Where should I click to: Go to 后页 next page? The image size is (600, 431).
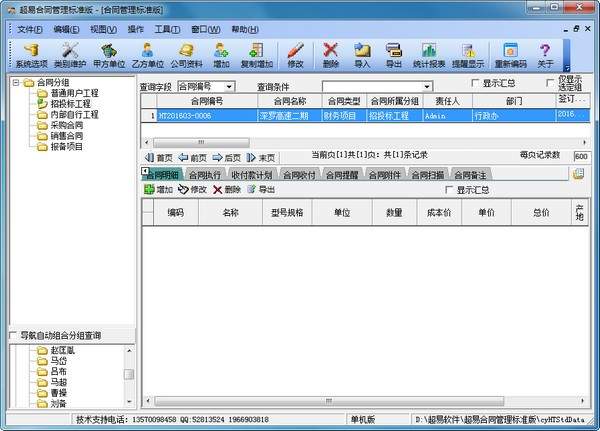(x=226, y=157)
